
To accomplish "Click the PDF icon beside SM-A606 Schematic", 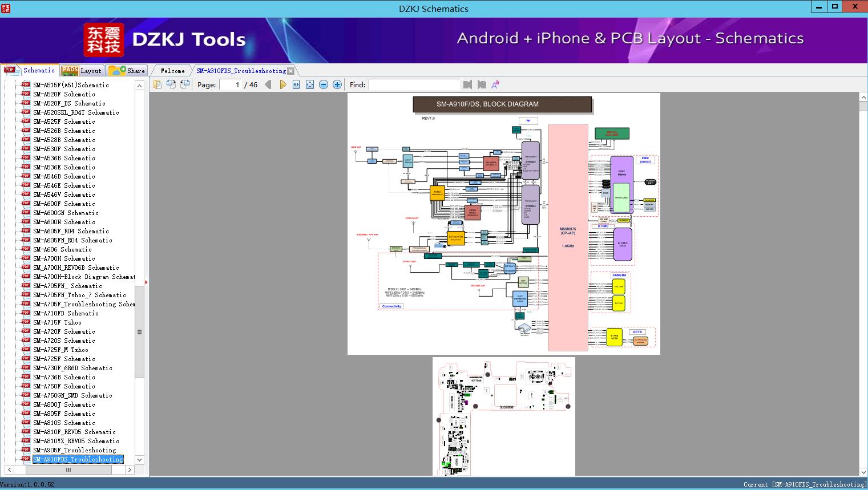I will click(x=26, y=249).
